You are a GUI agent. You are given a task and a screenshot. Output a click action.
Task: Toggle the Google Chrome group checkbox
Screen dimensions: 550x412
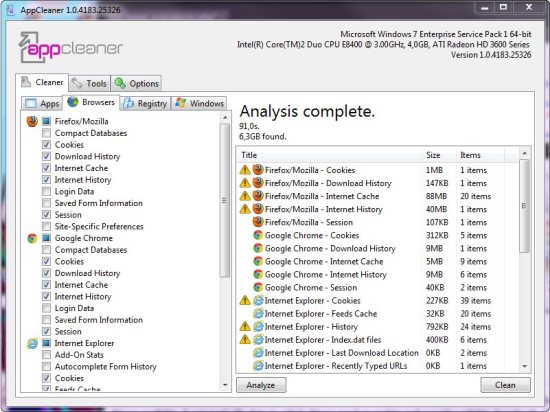pos(46,238)
